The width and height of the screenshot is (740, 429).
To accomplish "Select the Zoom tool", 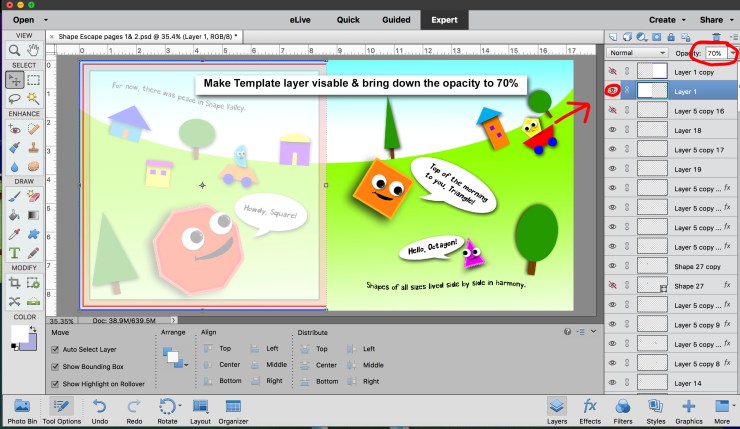I will point(14,51).
